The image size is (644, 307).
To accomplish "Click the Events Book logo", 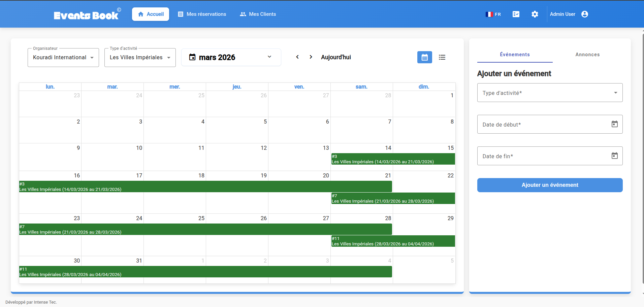I will pos(86,15).
